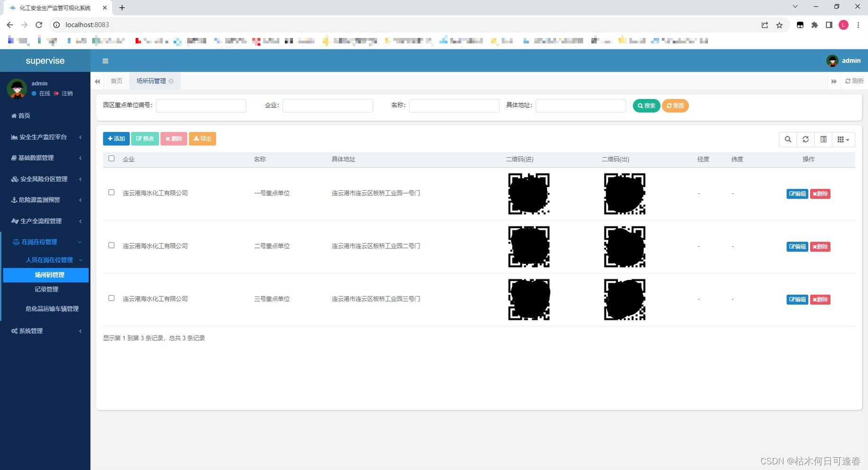
Task: Expand 生产全流程管理 menu
Action: click(x=45, y=221)
